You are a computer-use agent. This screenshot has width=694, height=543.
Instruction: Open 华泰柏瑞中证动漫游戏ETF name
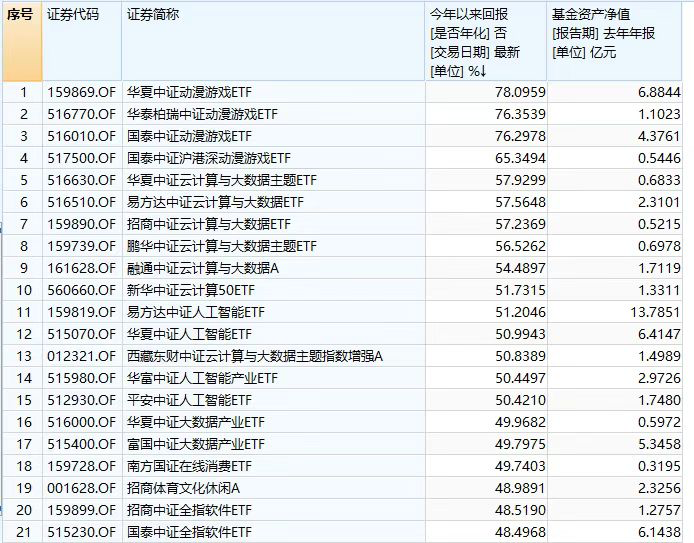[x=202, y=114]
